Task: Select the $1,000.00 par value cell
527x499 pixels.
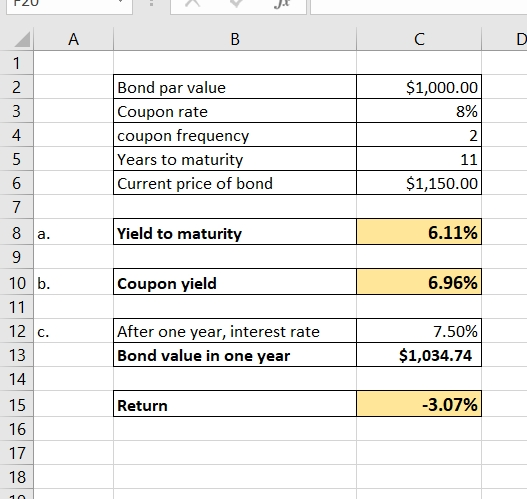Action: [419, 87]
